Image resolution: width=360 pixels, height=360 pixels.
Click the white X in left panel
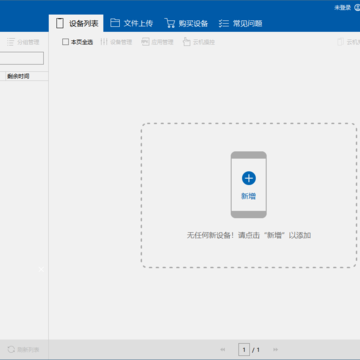pyautogui.click(x=41, y=269)
